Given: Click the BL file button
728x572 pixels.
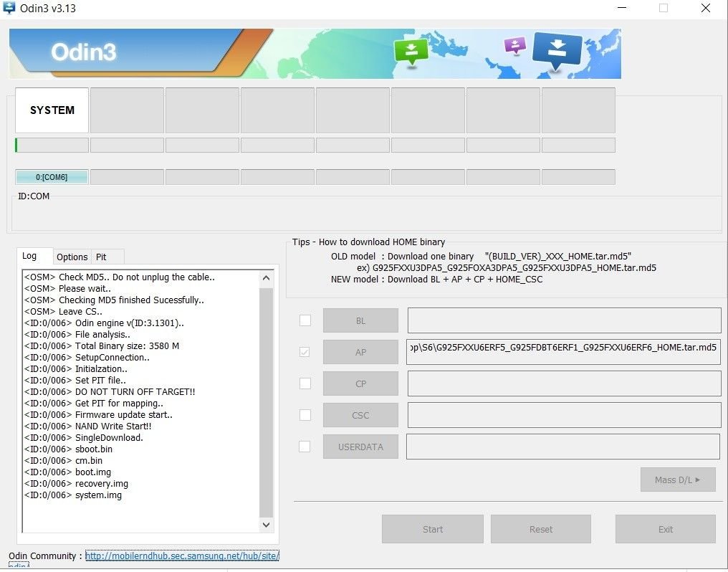Looking at the screenshot, I should click(x=360, y=320).
